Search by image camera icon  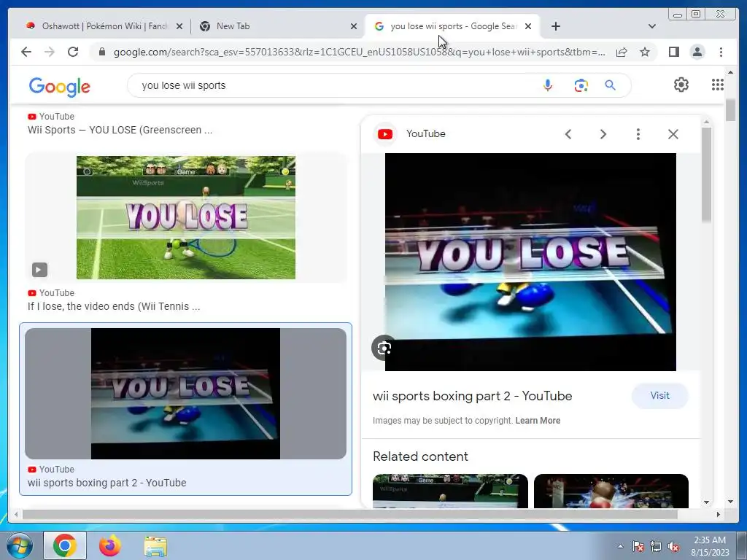[x=581, y=85]
